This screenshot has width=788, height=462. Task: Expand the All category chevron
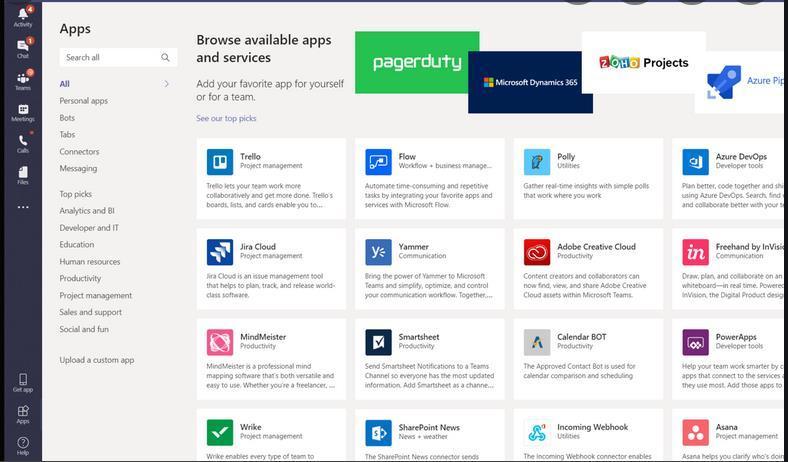click(166, 84)
